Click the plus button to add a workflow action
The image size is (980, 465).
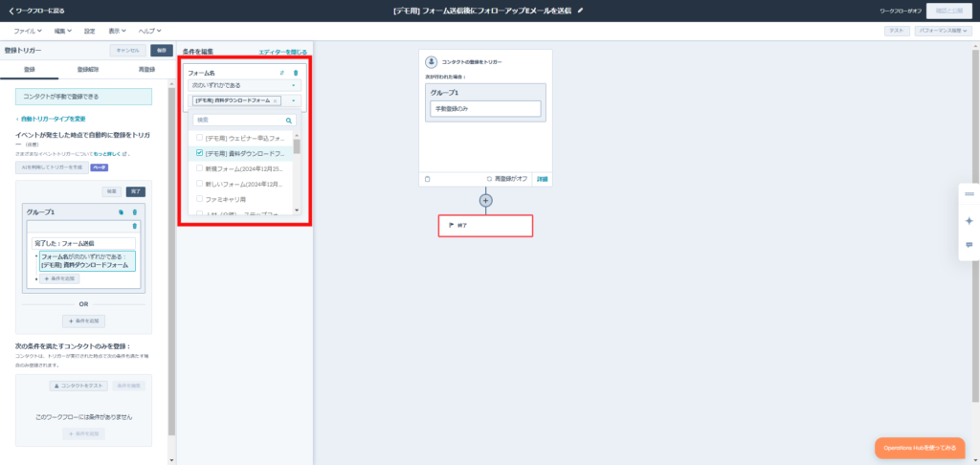485,200
